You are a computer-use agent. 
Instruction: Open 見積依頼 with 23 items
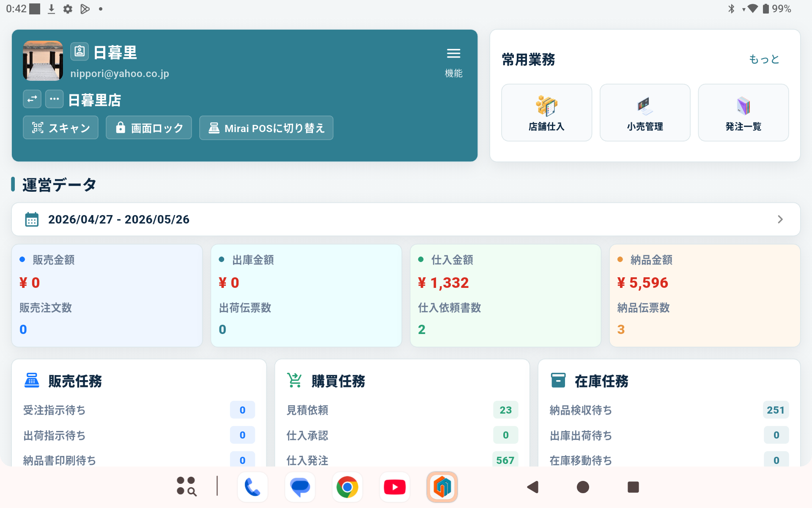coord(402,410)
